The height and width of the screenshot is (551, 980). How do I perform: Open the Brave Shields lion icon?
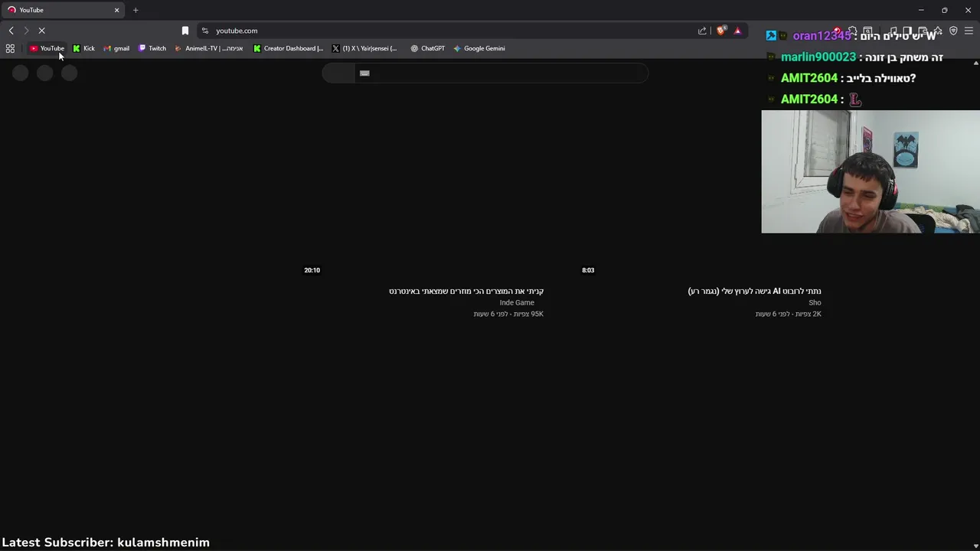pyautogui.click(x=720, y=31)
